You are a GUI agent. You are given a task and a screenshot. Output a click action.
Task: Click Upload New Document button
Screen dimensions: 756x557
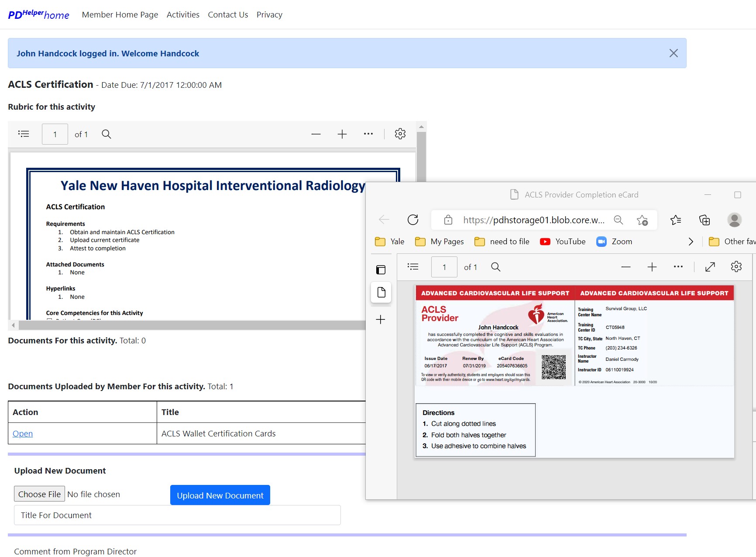(x=220, y=495)
